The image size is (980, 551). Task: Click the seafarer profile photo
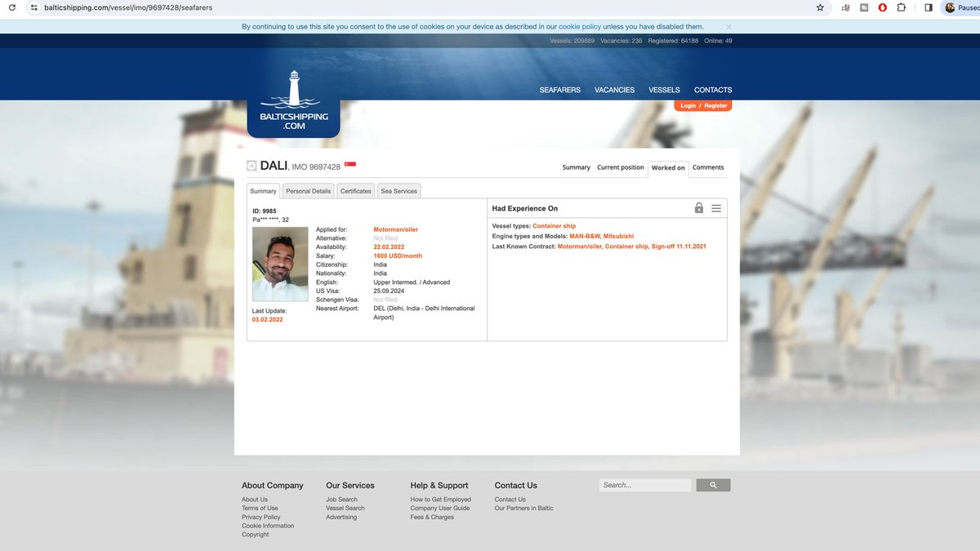(280, 264)
